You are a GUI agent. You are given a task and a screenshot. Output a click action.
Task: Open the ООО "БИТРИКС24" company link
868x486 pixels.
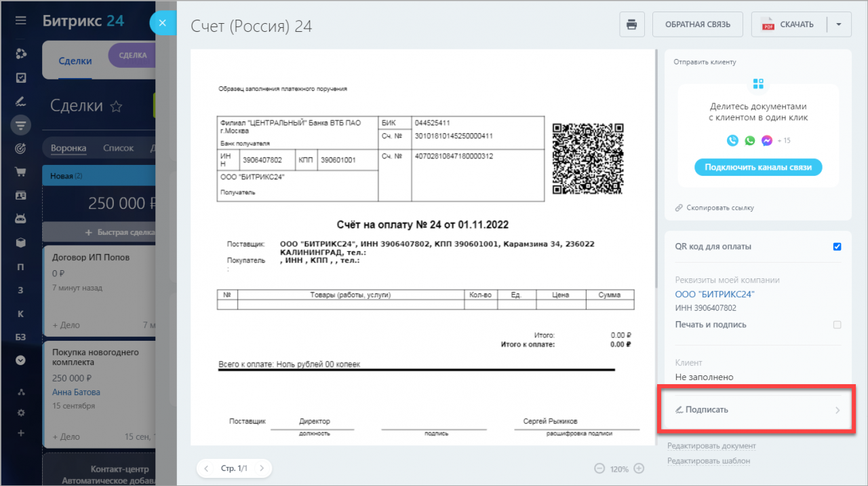[715, 294]
